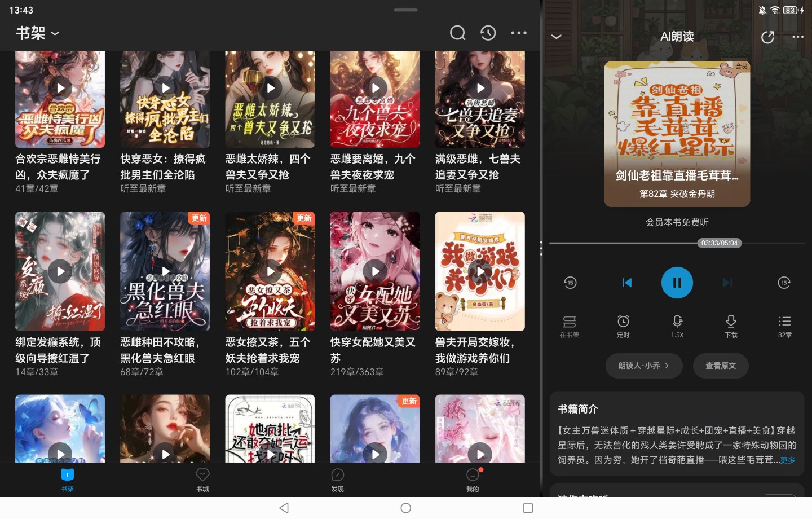Play 绑定发癫系统 book cover

60,271
